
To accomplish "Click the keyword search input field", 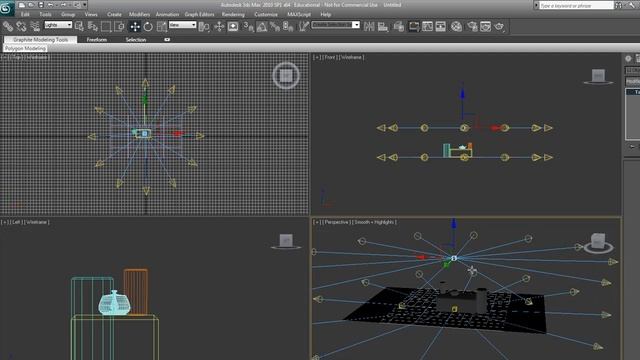I will [x=576, y=5].
